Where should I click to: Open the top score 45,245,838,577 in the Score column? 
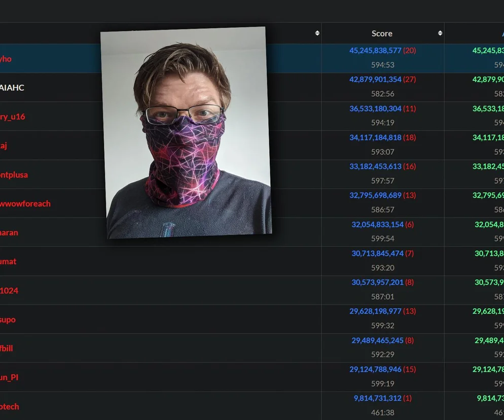tap(375, 51)
